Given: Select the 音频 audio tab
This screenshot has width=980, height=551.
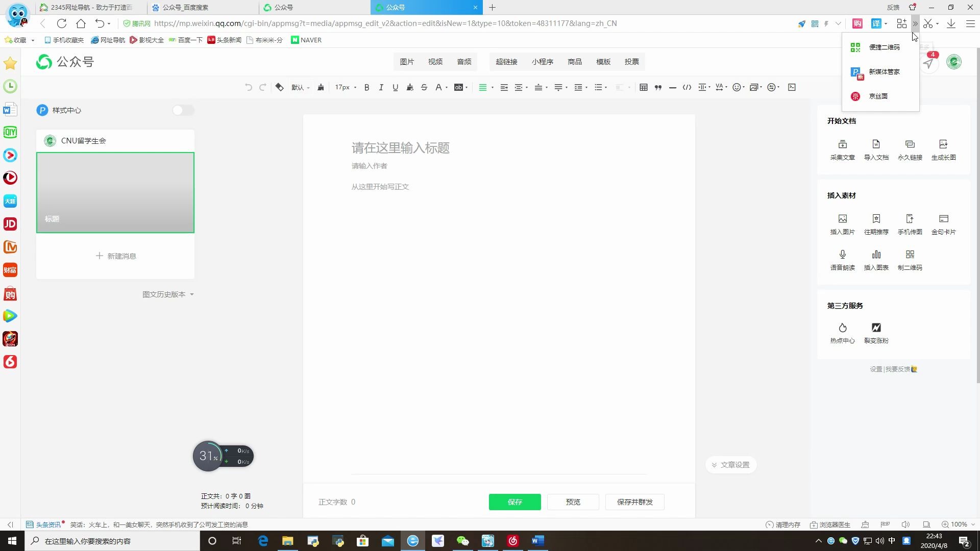Looking at the screenshot, I should point(464,61).
